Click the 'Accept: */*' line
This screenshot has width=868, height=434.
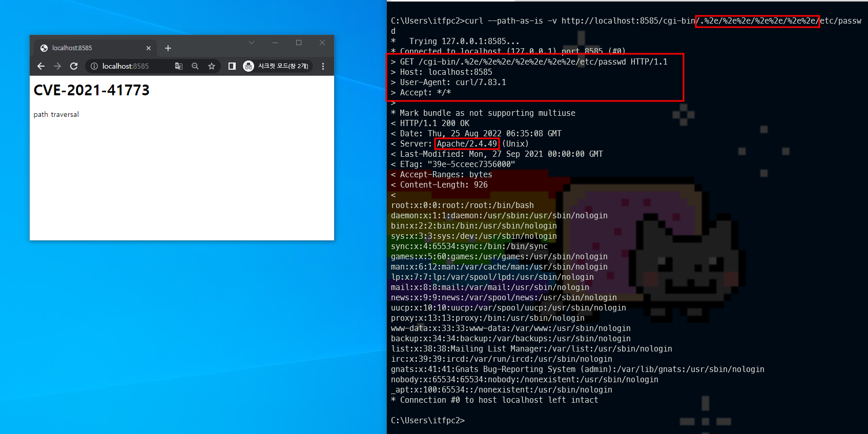point(421,92)
